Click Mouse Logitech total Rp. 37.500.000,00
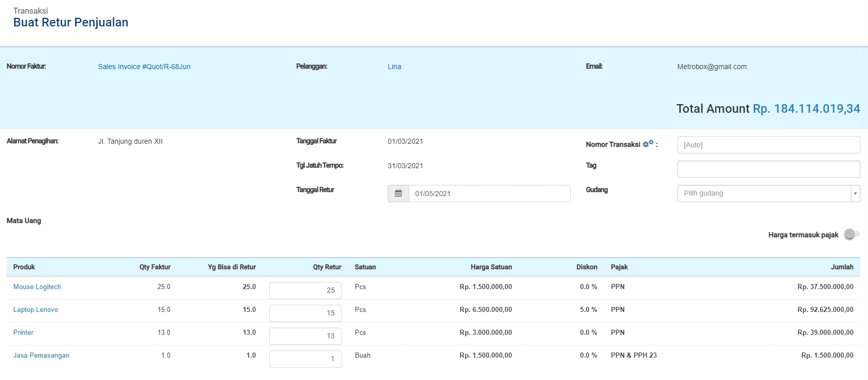This screenshot has width=868, height=380. pyautogui.click(x=825, y=287)
